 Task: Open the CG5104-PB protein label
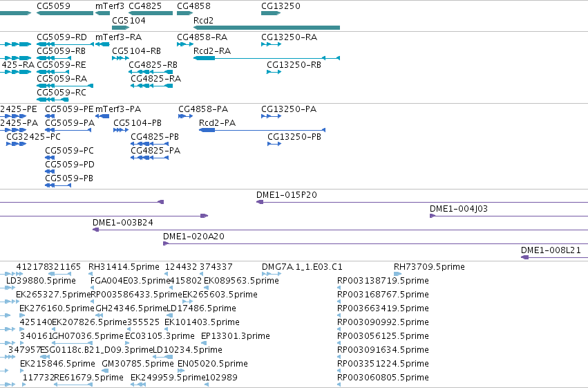pyautogui.click(x=137, y=123)
